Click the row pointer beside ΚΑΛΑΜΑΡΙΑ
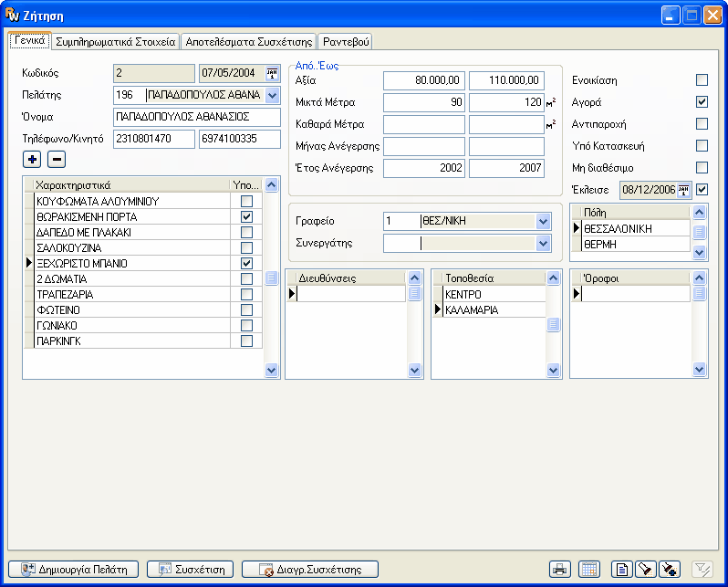 [x=437, y=309]
